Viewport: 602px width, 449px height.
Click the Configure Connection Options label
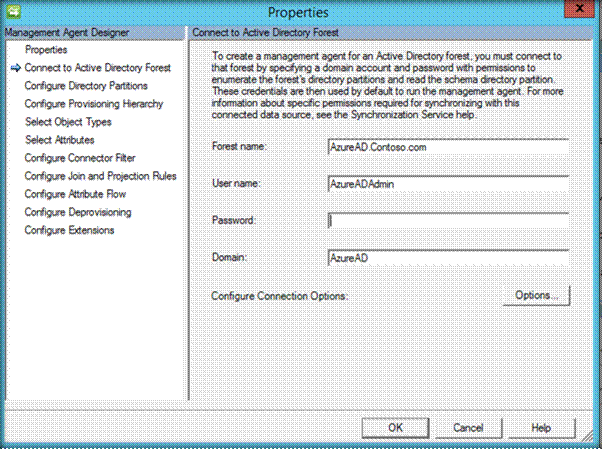point(280,296)
